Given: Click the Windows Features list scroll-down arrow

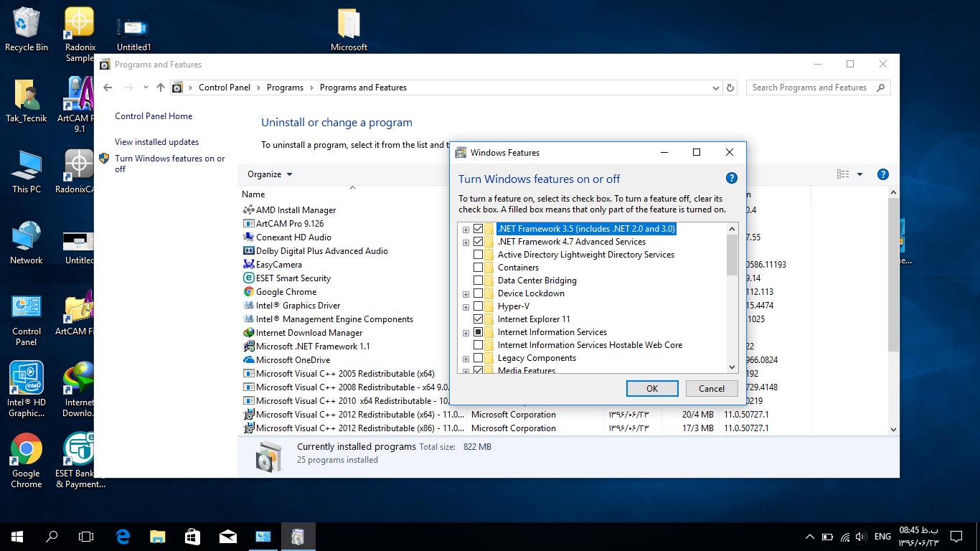Looking at the screenshot, I should tap(732, 367).
